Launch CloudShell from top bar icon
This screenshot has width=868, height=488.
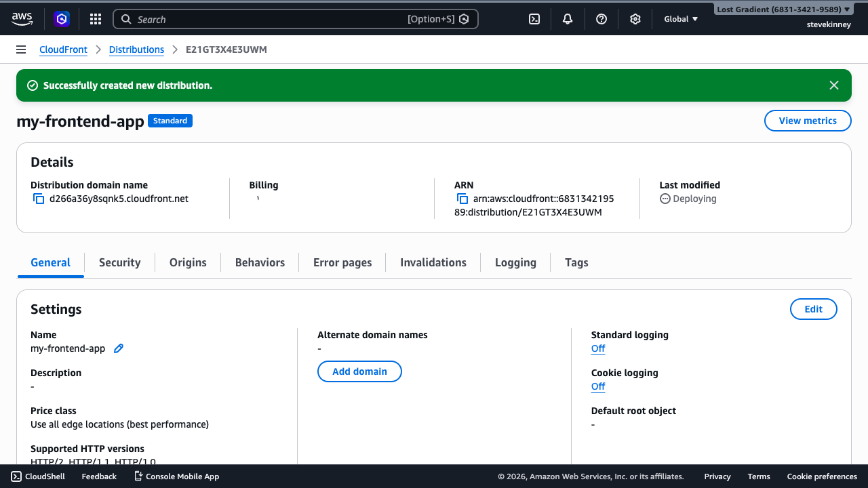[534, 19]
